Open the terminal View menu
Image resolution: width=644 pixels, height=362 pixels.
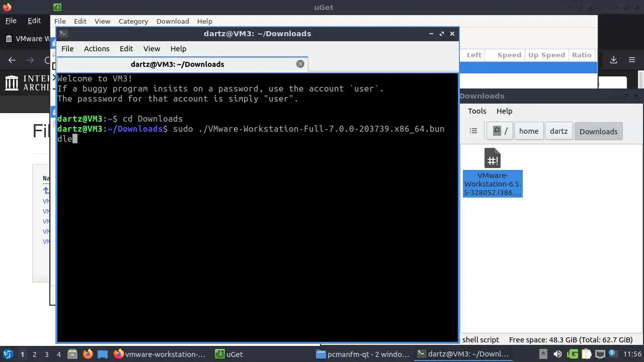pyautogui.click(x=151, y=49)
